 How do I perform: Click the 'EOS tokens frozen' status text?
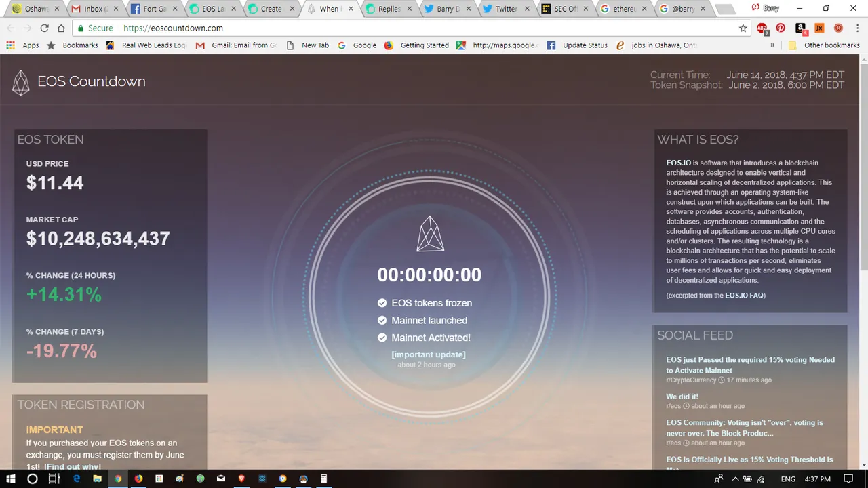pyautogui.click(x=431, y=303)
